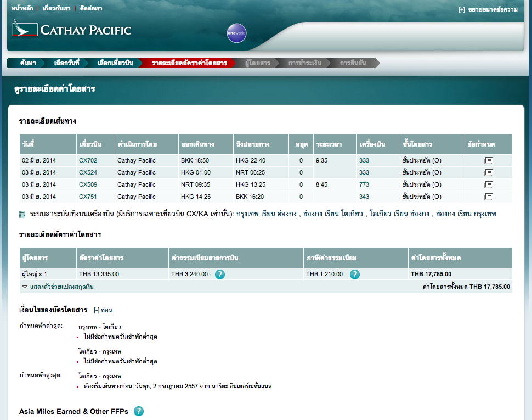Image resolution: width=532 pixels, height=420 pixels.
Task: Click arrival BKK 16:20 cell
Action: point(261,197)
